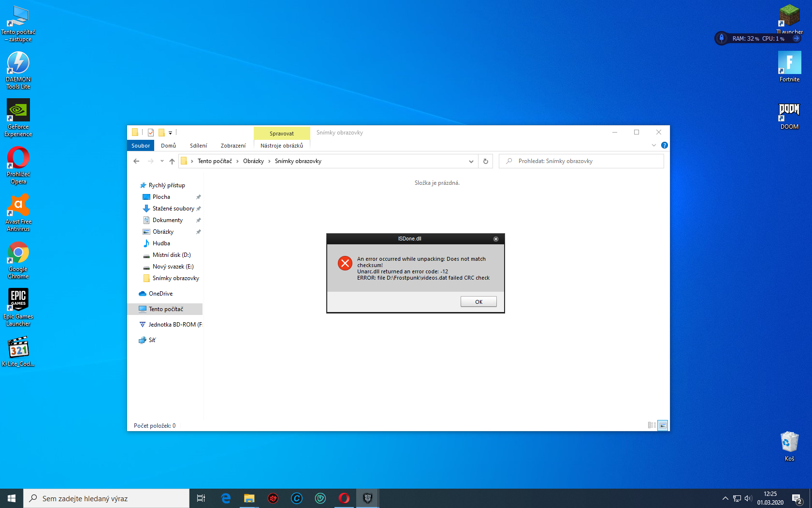Select OneDrive in the navigation pane
The height and width of the screenshot is (508, 812).
click(x=160, y=294)
